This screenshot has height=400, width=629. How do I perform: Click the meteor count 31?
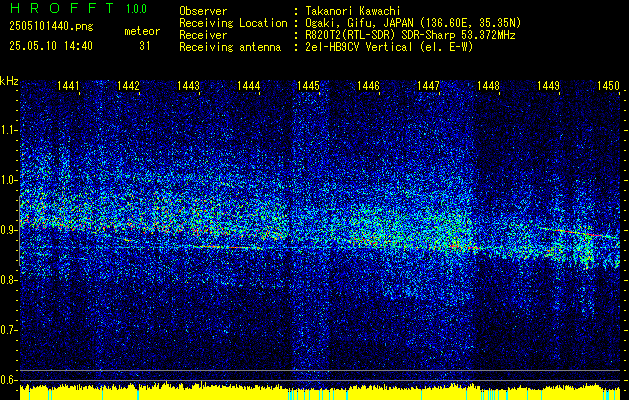click(145, 46)
